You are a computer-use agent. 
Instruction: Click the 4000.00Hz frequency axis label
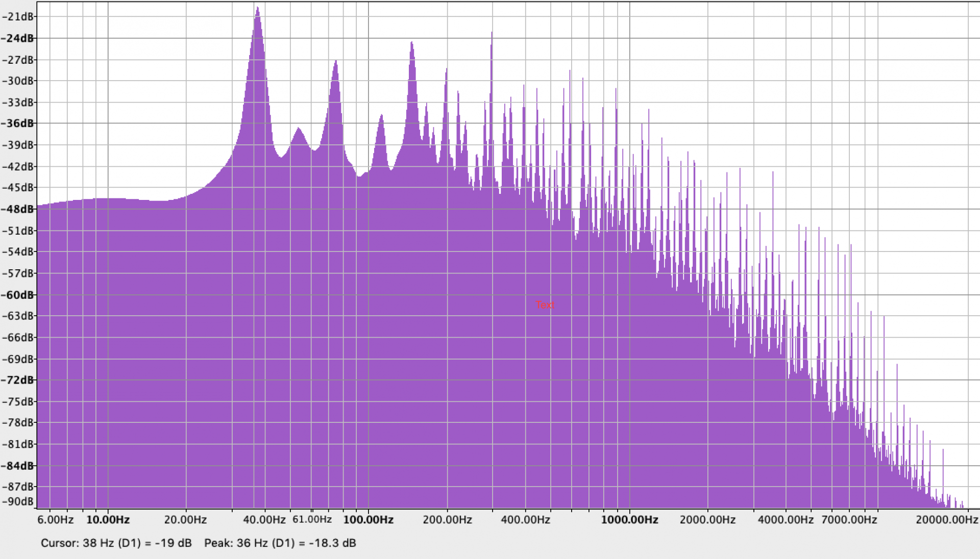point(786,520)
